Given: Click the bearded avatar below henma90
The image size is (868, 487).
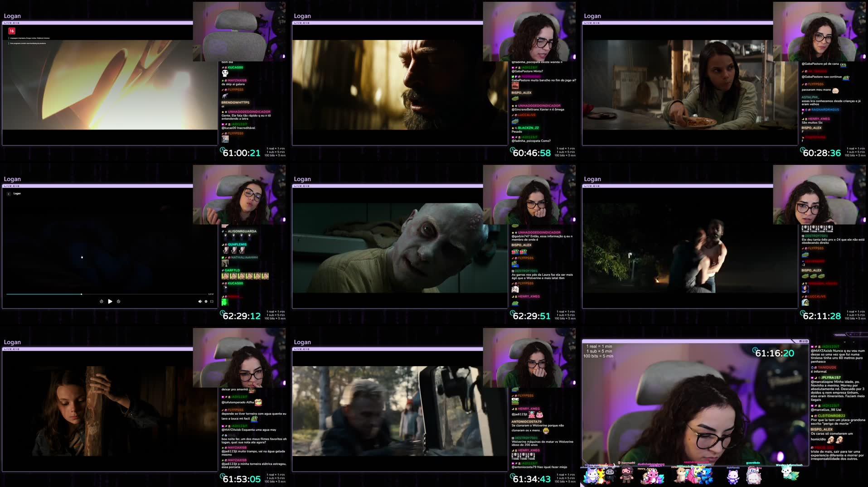Looking at the screenshot, I should click(627, 475).
